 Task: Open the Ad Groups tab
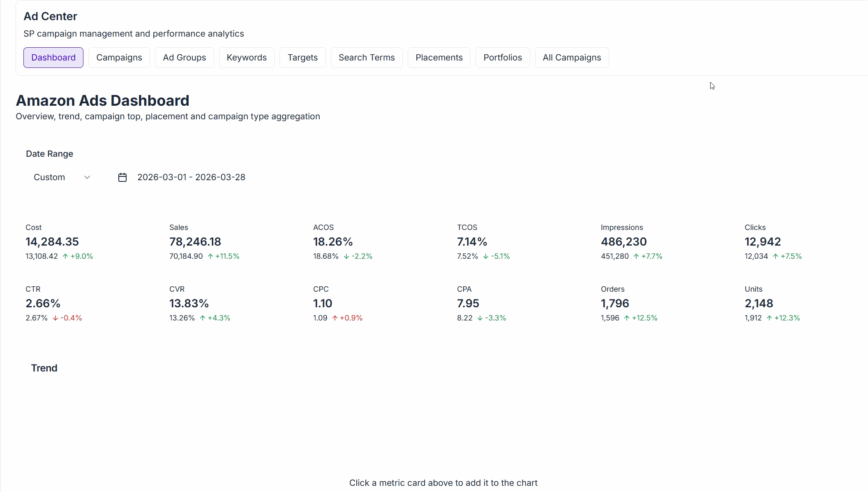(x=184, y=58)
